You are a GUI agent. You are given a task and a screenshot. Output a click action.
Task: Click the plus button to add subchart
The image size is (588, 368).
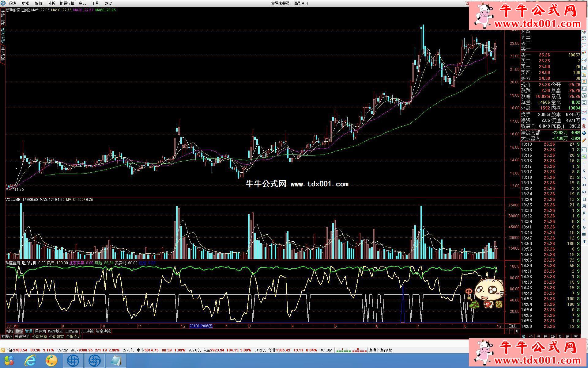[x=507, y=331]
